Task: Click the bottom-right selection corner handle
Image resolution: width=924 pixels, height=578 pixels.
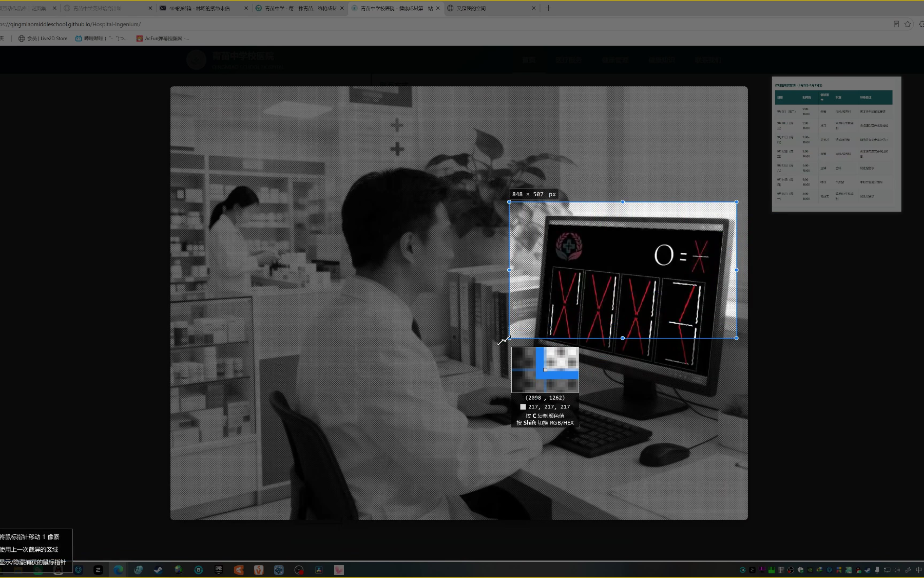Action: 737,338
